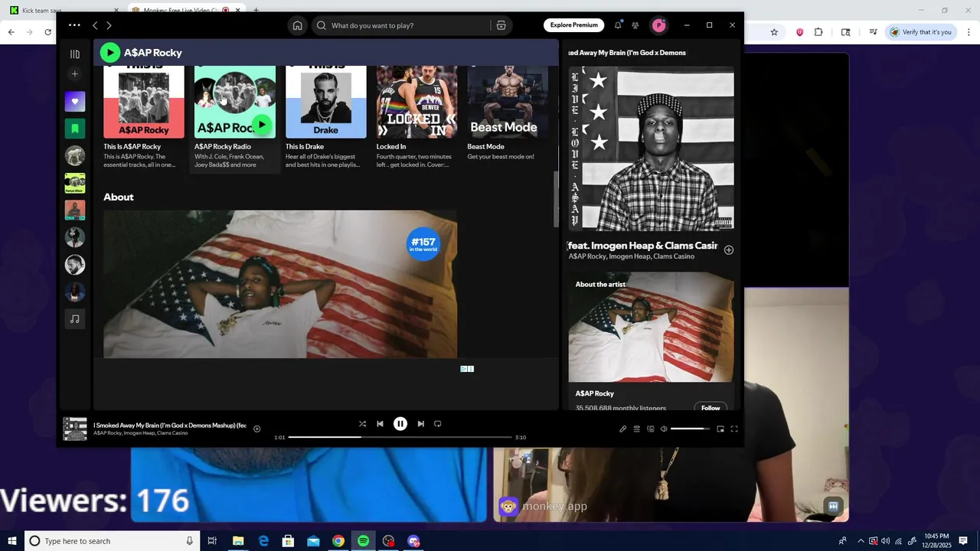The height and width of the screenshot is (551, 980).
Task: Open Spotify from the taskbar
Action: 363,541
